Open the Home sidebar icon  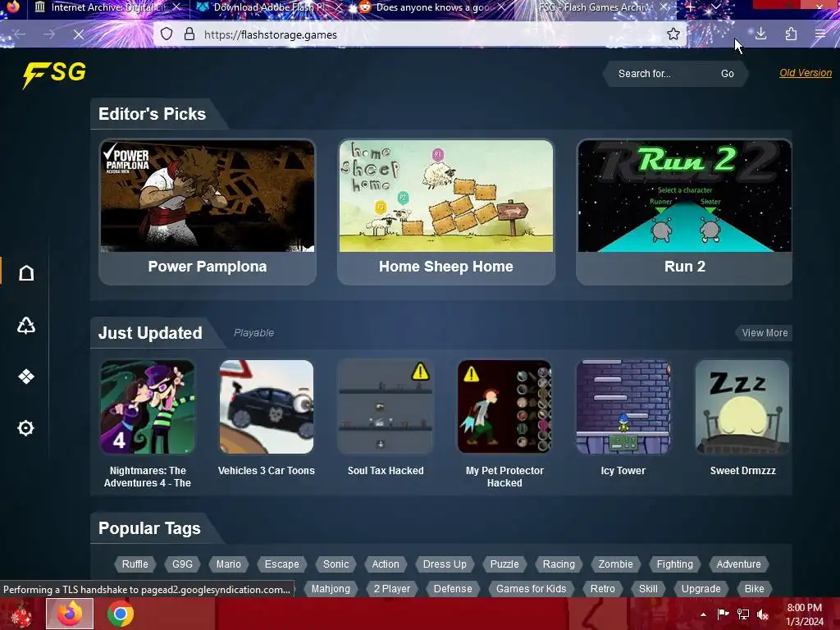click(26, 272)
